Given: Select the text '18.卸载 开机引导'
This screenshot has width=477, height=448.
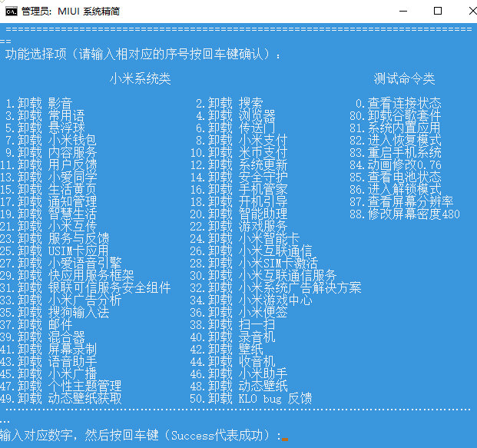Looking at the screenshot, I should point(239,202).
